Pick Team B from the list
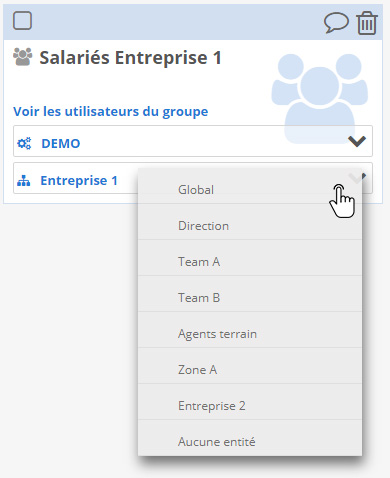Image resolution: width=390 pixels, height=478 pixels. 250,298
